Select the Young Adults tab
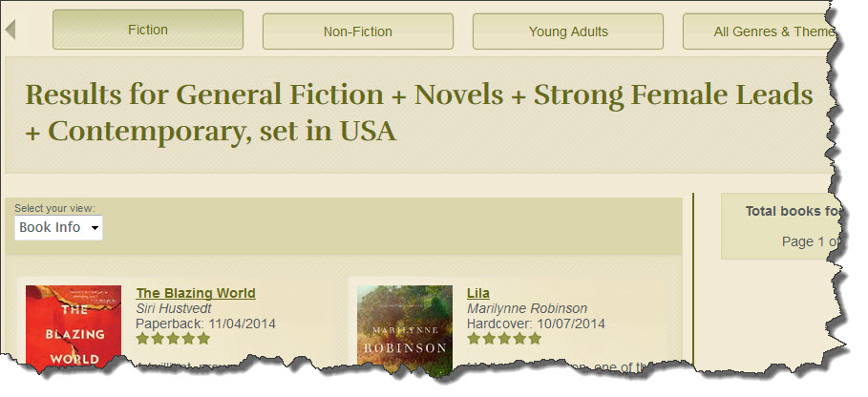The image size is (868, 397). 568,31
